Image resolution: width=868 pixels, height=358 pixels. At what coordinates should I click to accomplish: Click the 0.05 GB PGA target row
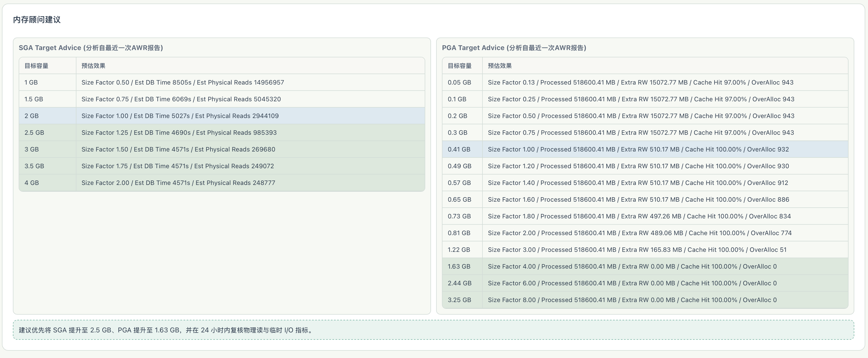pos(645,82)
